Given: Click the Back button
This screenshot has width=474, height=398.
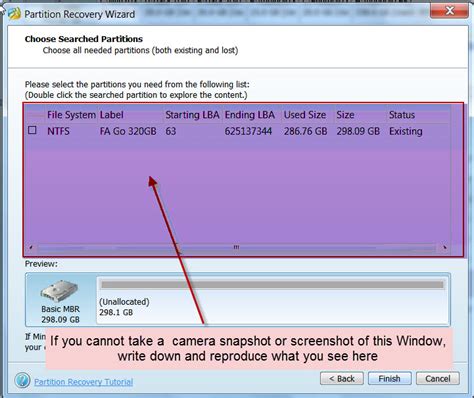Looking at the screenshot, I should pos(342,379).
